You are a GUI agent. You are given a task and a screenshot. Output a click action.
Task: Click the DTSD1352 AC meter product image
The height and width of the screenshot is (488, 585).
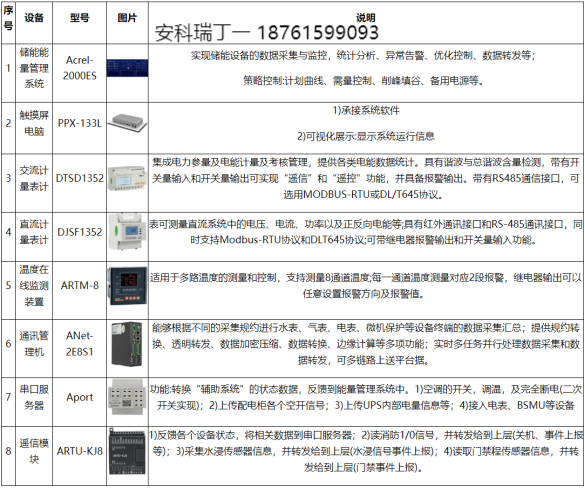tap(127, 178)
